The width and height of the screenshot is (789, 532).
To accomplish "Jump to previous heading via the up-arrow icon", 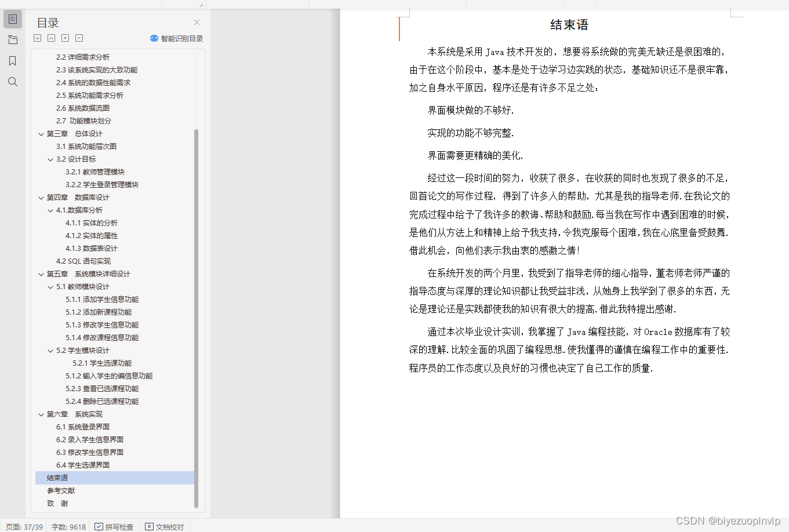I will pos(51,38).
